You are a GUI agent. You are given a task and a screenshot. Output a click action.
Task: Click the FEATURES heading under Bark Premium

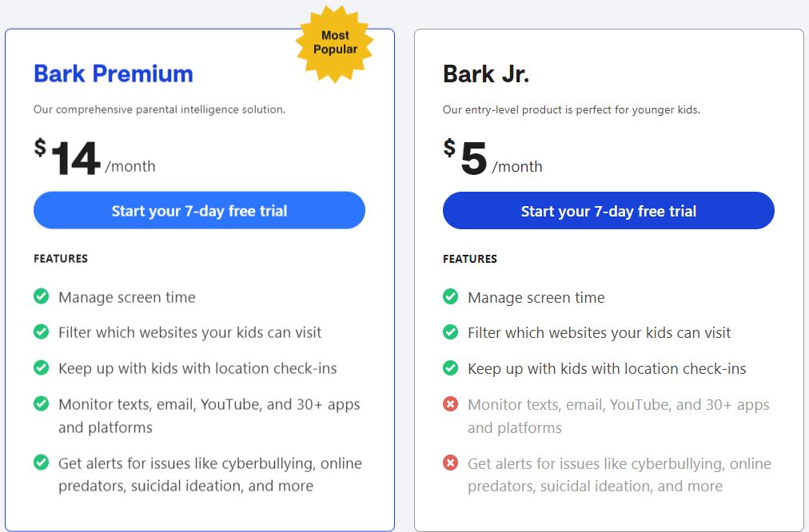61,259
